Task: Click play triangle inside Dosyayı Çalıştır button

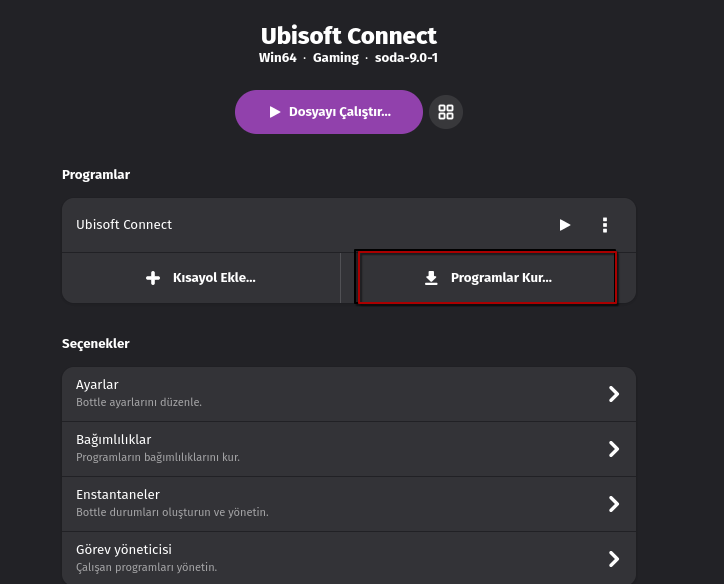Action: click(x=275, y=112)
